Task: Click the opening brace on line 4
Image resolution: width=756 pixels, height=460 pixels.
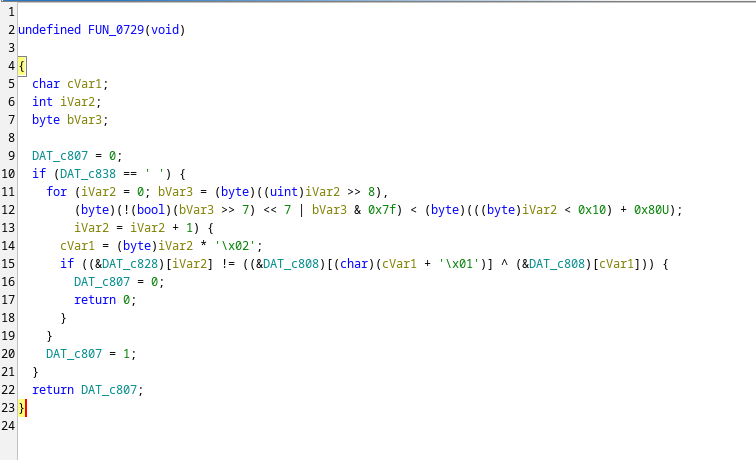Action: pyautogui.click(x=21, y=66)
